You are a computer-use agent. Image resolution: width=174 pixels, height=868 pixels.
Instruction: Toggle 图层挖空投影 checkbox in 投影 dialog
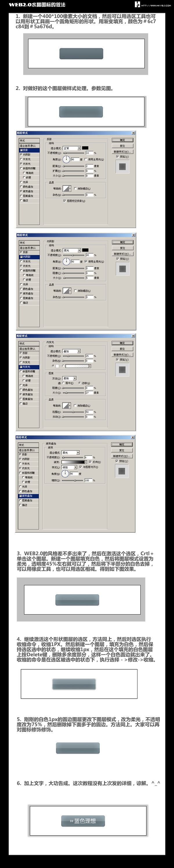[x=65, y=201]
